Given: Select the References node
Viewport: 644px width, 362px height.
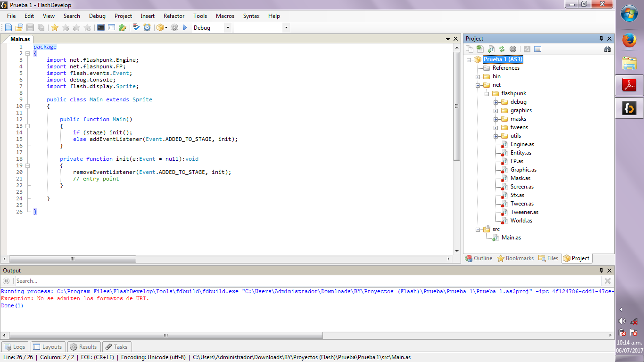Looking at the screenshot, I should (x=506, y=68).
